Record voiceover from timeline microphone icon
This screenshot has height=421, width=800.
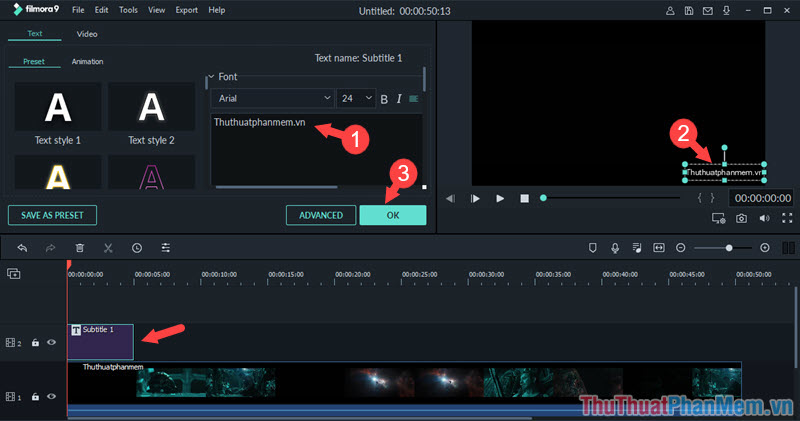[615, 248]
